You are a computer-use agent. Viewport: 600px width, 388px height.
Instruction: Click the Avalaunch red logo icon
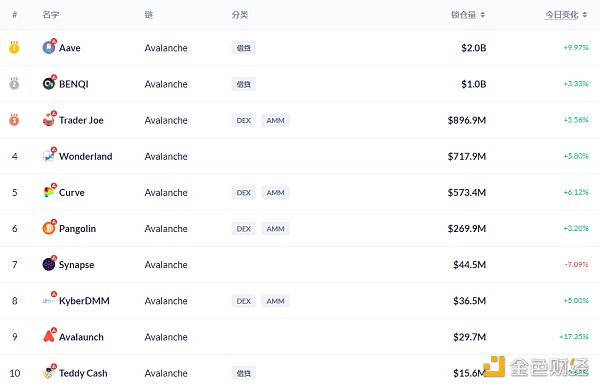tap(49, 336)
